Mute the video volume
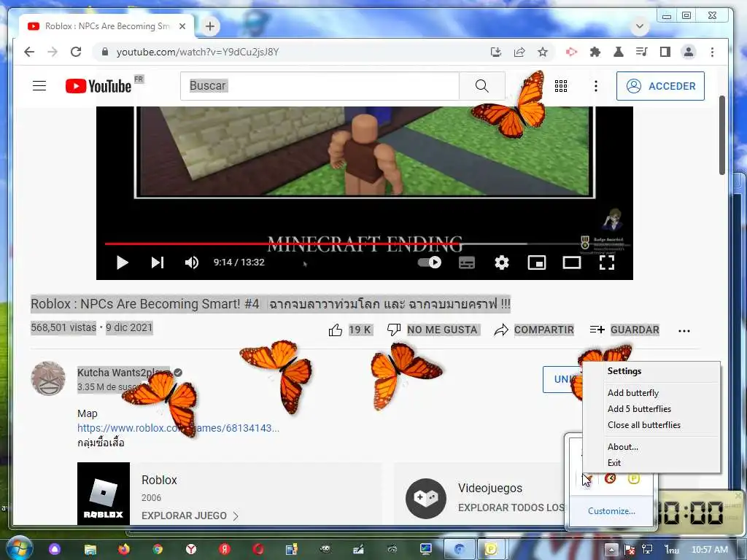This screenshot has height=560, width=747. click(x=192, y=262)
